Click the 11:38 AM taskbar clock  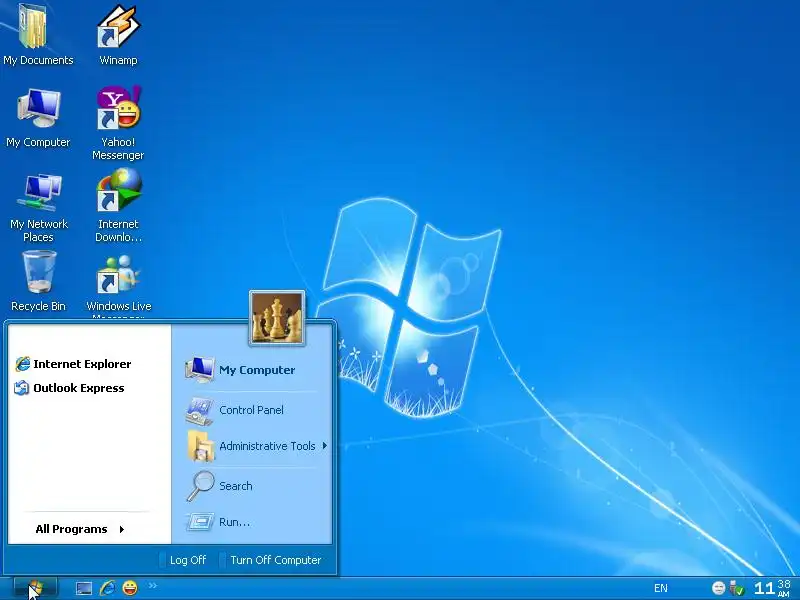[772, 588]
